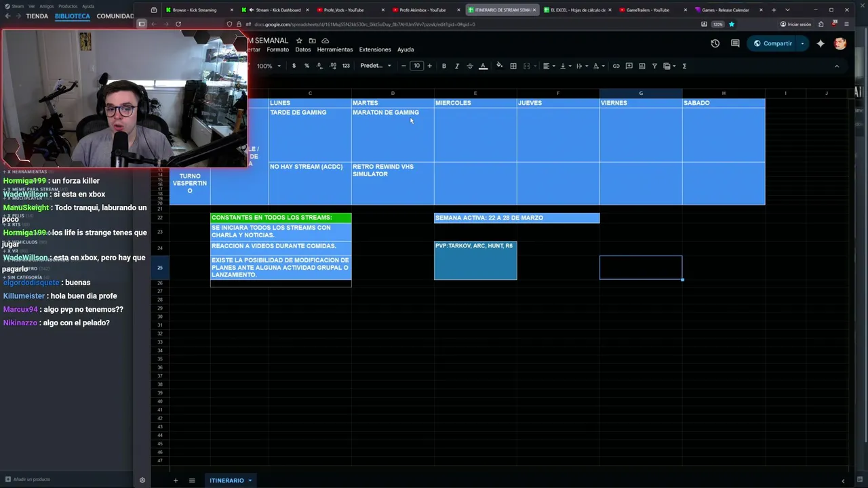Screen dimensions: 868x488
Task: Open BIBLIOTECA in the Steam window
Action: point(72,16)
